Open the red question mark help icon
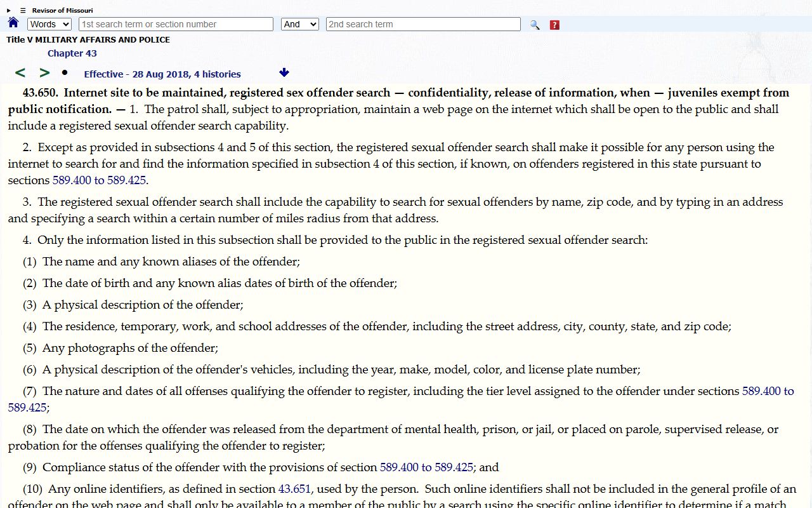The image size is (812, 508). click(x=554, y=25)
